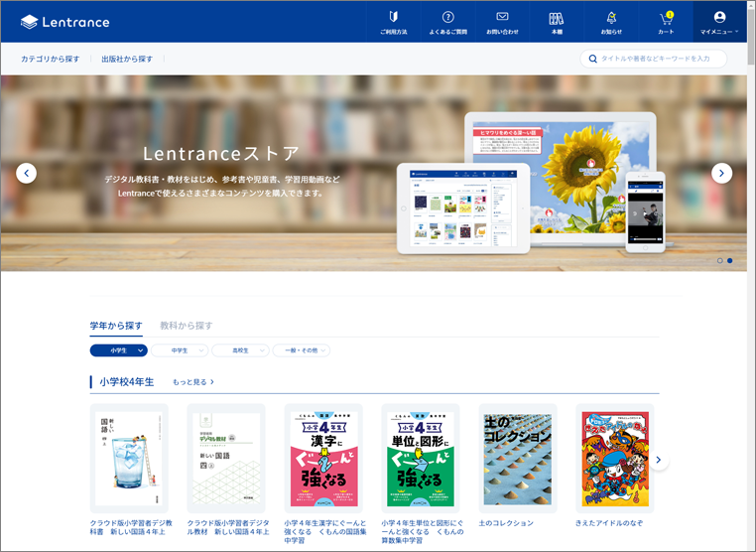756x552 pixels.
Task: Click the 小学校4年生 section heading
Action: (x=127, y=382)
